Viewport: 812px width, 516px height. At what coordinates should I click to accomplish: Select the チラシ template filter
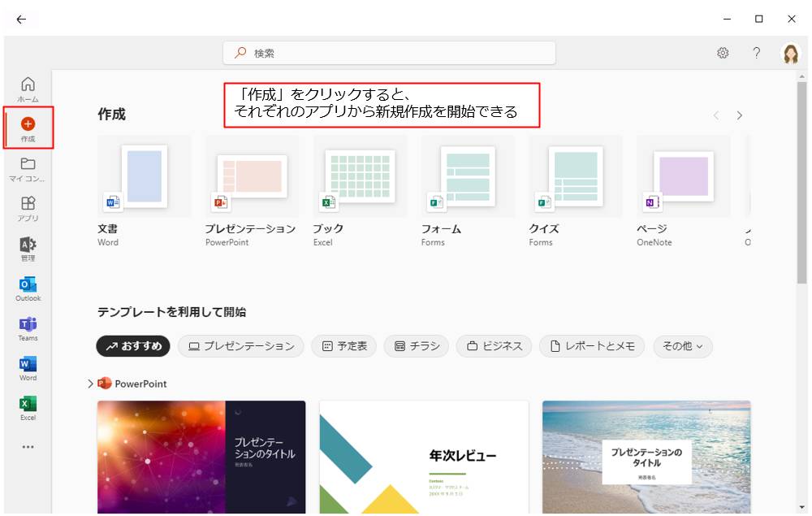[417, 346]
